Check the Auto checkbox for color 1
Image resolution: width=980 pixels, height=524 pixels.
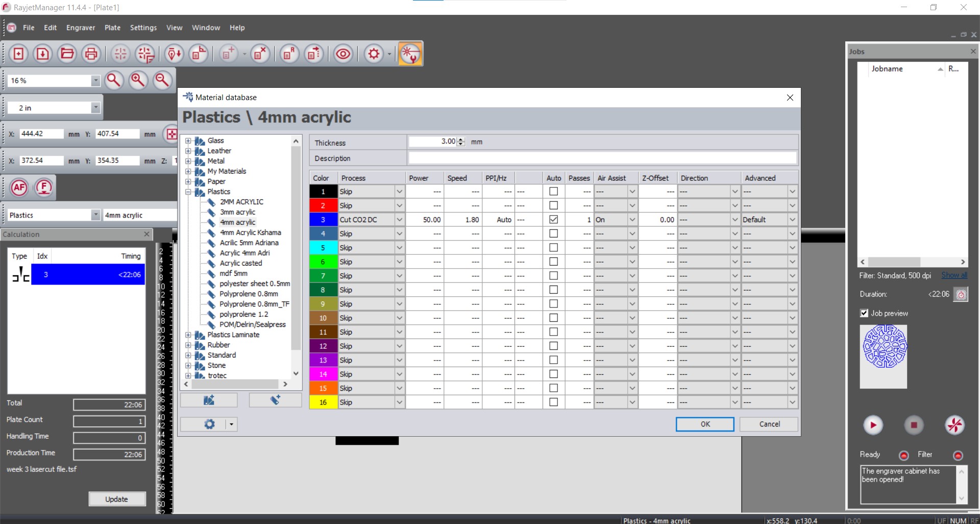point(553,192)
